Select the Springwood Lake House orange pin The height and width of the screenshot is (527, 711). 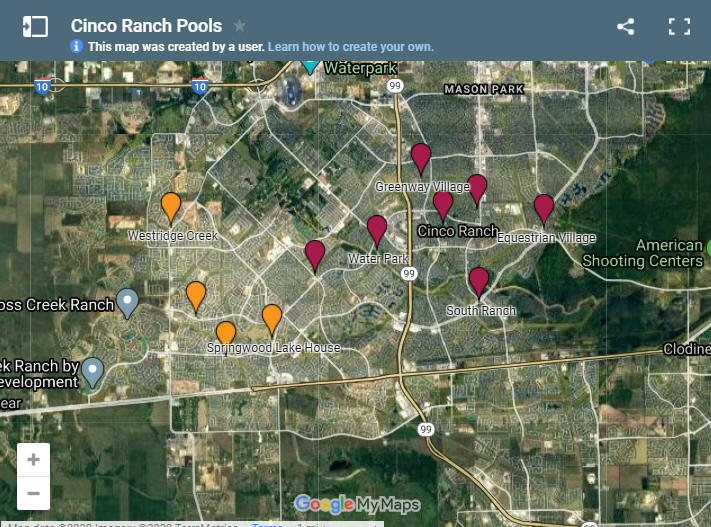pyautogui.click(x=272, y=318)
